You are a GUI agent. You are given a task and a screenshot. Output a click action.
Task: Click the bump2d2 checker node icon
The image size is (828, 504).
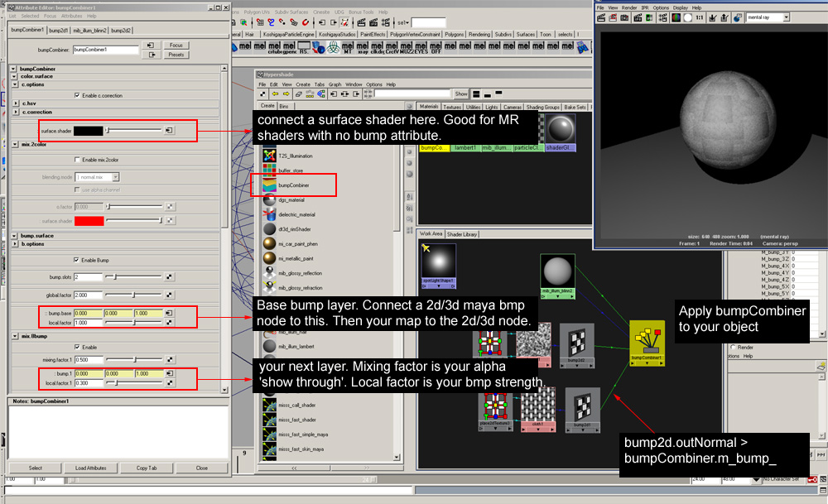point(576,344)
